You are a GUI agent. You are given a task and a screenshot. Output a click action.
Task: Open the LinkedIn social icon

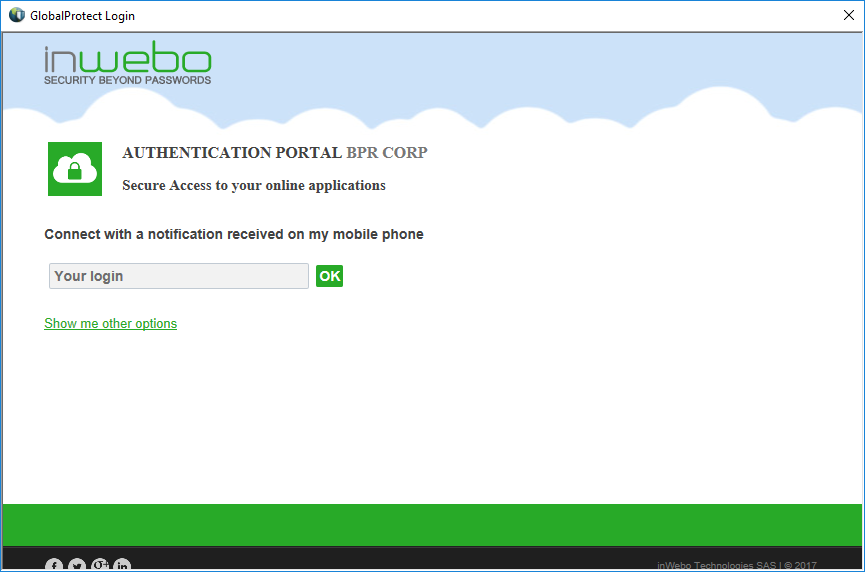coord(122,565)
